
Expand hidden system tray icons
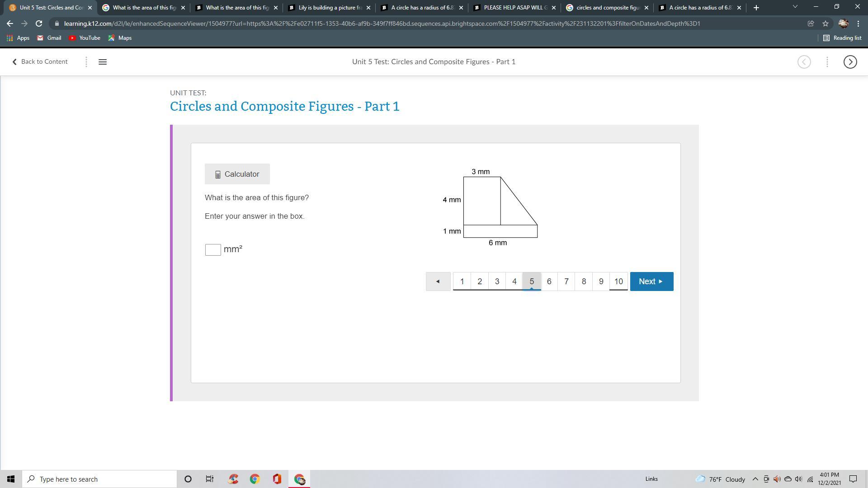pyautogui.click(x=755, y=479)
